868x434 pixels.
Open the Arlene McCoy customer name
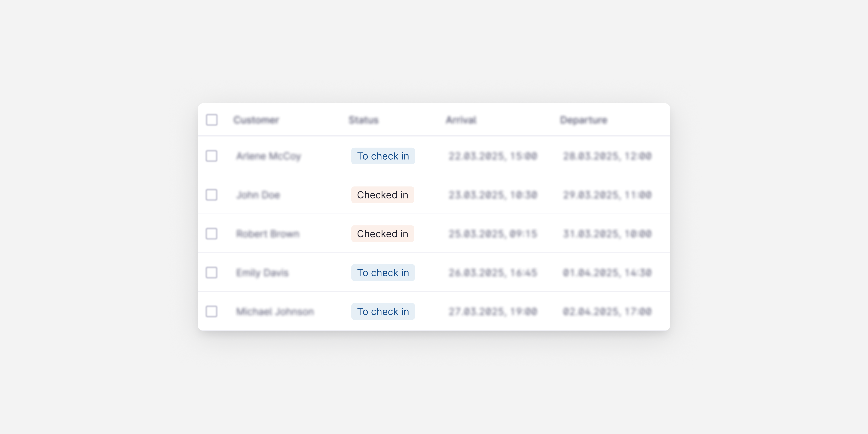pyautogui.click(x=269, y=156)
